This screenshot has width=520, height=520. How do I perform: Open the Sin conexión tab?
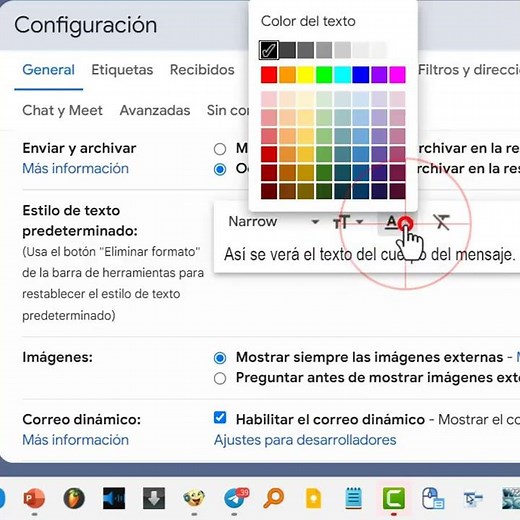[x=228, y=111]
